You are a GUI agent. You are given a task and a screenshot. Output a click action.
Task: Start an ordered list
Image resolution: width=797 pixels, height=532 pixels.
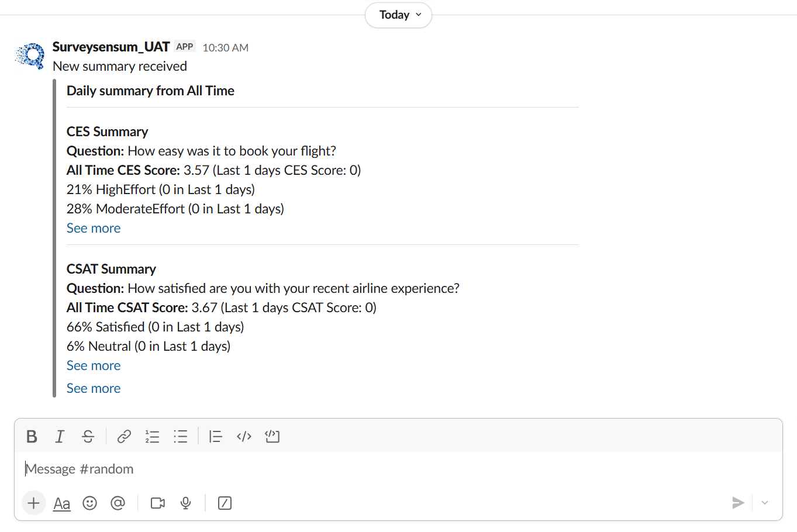tap(152, 437)
